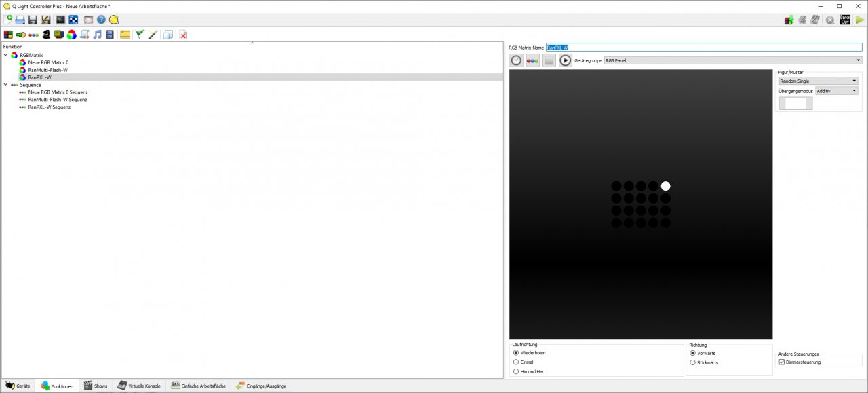The width and height of the screenshot is (868, 393).
Task: Switch to the Funktionen tab
Action: pos(57,386)
